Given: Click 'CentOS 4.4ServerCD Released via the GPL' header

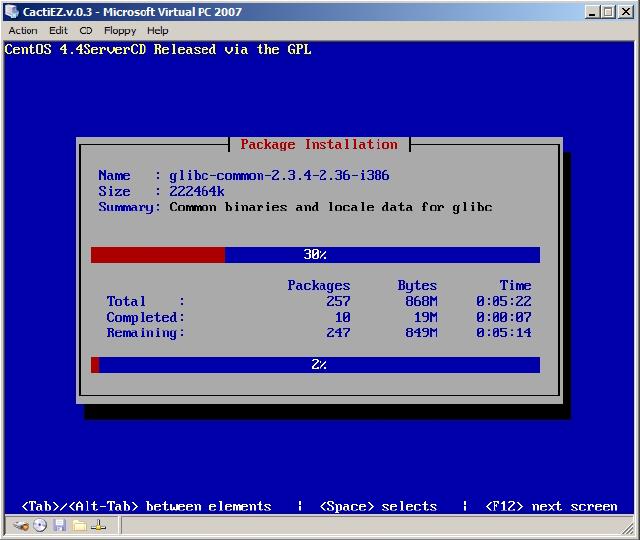Looking at the screenshot, I should pos(158,49).
